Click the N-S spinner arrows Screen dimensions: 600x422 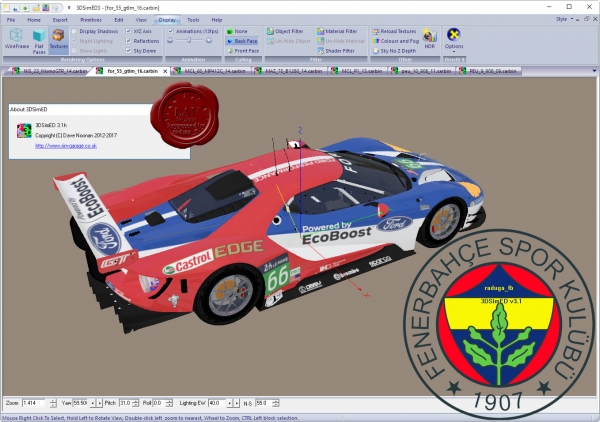click(x=275, y=403)
